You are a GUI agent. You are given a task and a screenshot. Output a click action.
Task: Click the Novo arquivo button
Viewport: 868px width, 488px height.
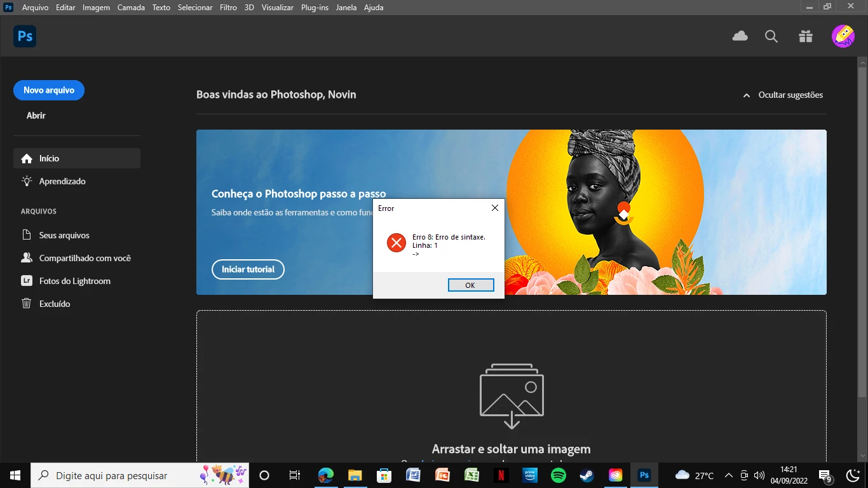[49, 90]
